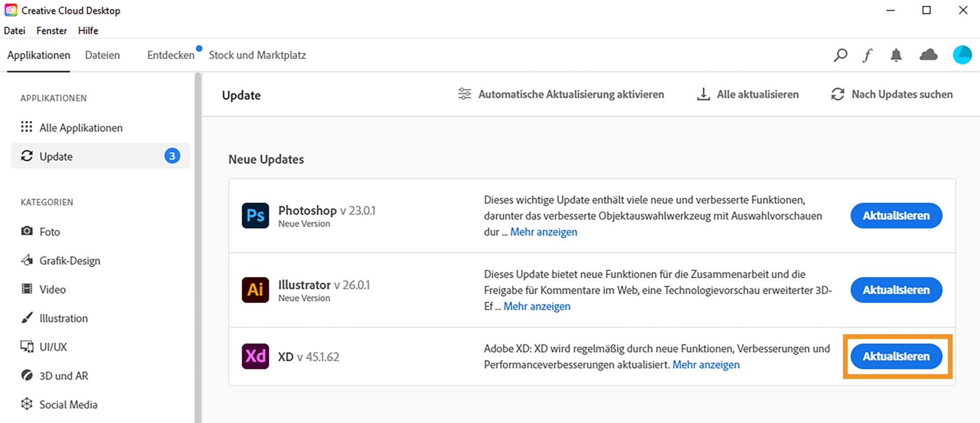The image size is (980, 423).
Task: Click the download icon beside Alle aktualisieren
Action: pos(703,94)
